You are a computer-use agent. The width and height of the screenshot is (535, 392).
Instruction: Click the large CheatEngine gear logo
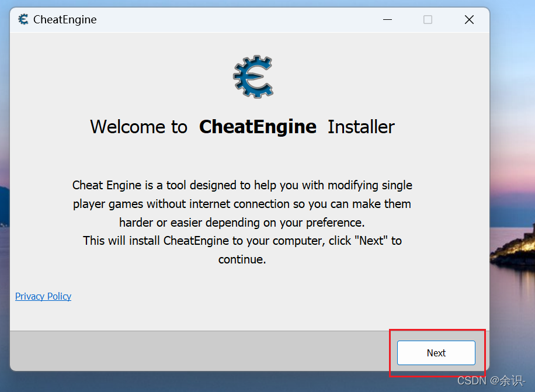click(253, 77)
